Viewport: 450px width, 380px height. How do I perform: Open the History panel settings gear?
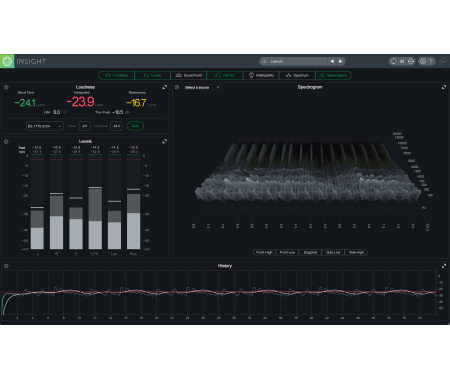[x=6, y=266]
